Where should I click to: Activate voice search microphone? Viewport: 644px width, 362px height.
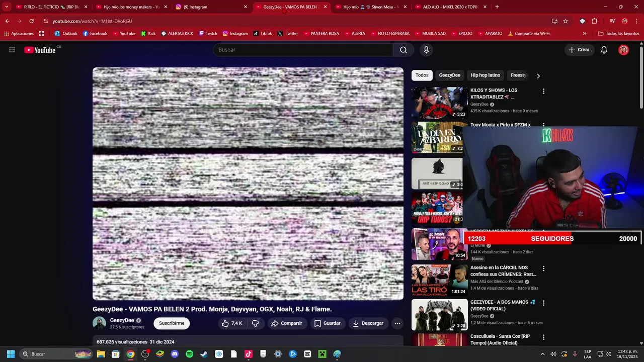pyautogui.click(x=426, y=50)
